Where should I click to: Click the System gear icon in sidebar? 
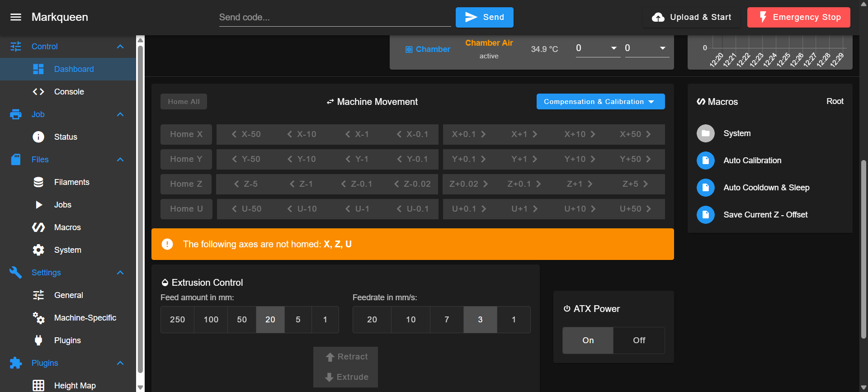[38, 250]
